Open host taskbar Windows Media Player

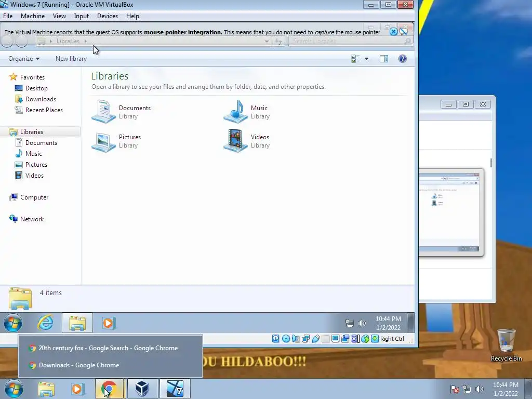coord(78,389)
